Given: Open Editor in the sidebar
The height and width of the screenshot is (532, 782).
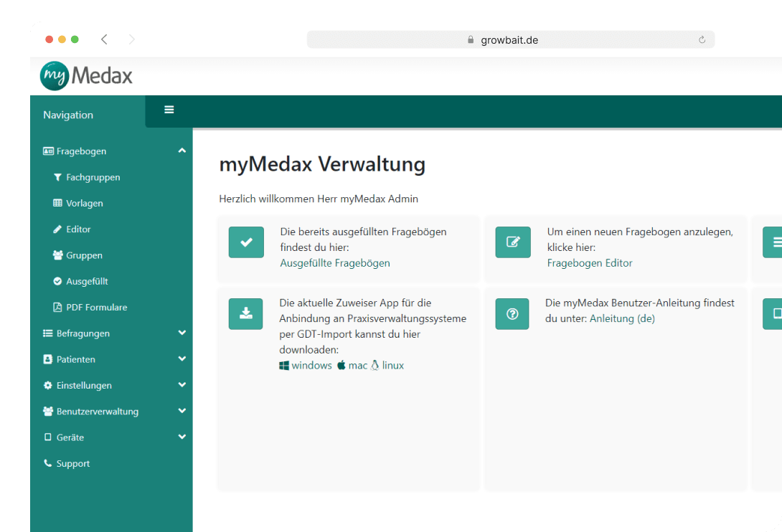Looking at the screenshot, I should (78, 229).
